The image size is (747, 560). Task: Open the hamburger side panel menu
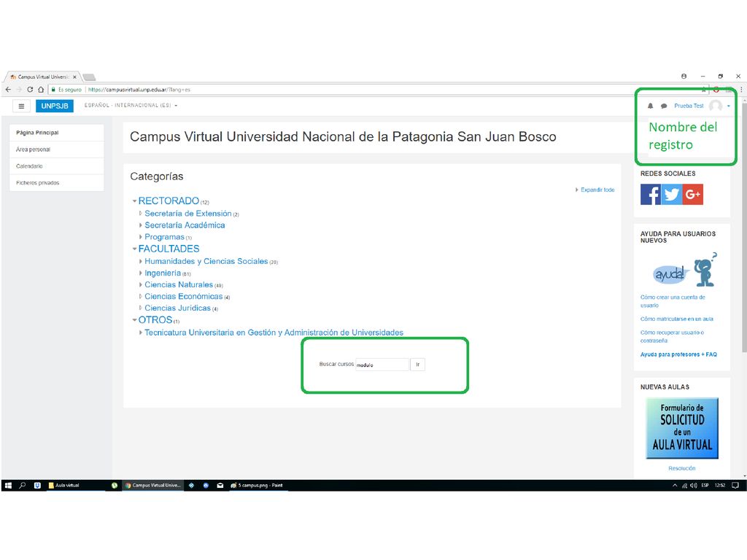pos(21,106)
